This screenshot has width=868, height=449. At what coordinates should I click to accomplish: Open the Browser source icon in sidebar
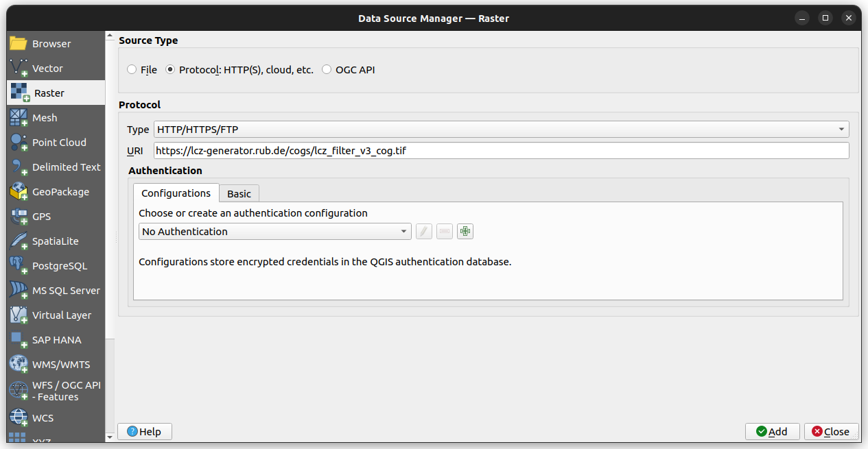tap(19, 44)
